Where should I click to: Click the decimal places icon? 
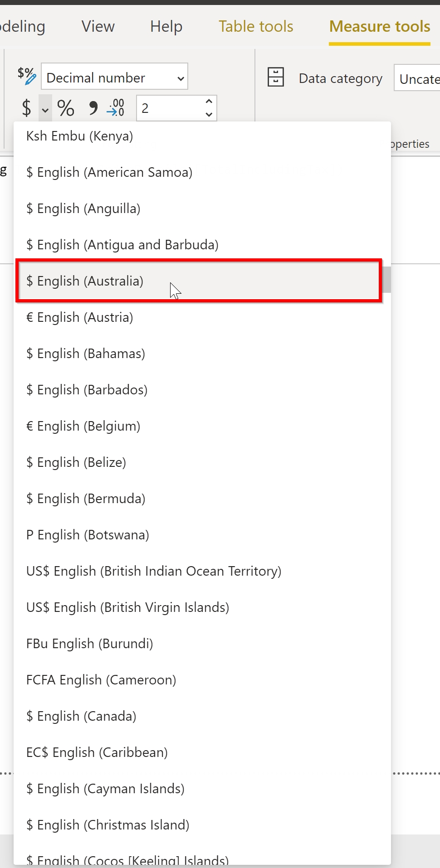coord(116,108)
